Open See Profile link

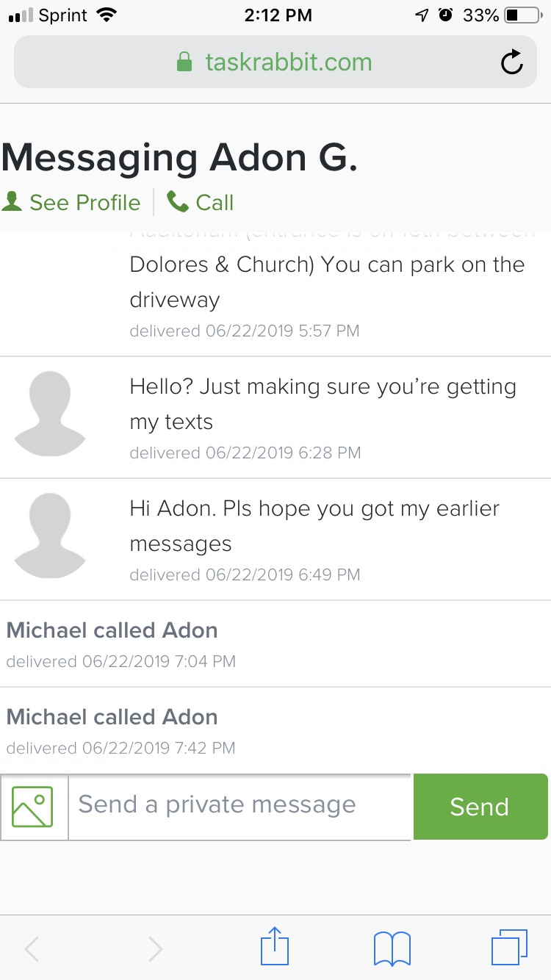tap(84, 203)
